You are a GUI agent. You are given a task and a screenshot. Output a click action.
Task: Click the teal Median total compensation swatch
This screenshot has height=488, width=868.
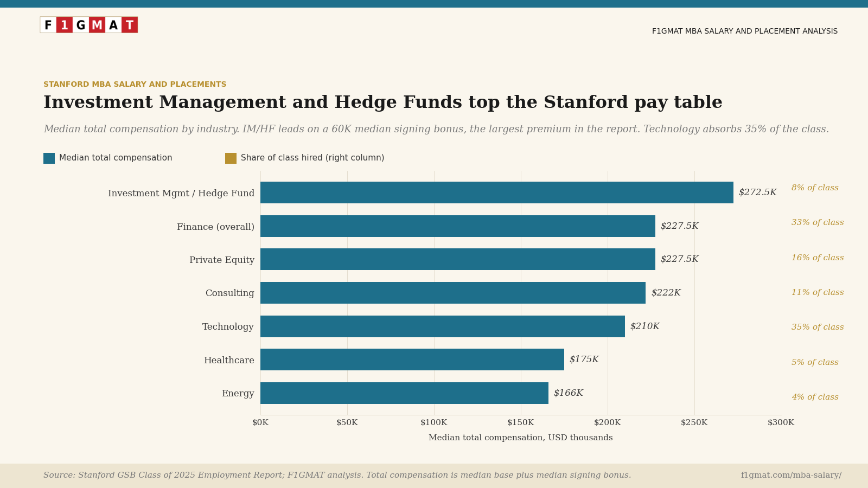pyautogui.click(x=49, y=158)
